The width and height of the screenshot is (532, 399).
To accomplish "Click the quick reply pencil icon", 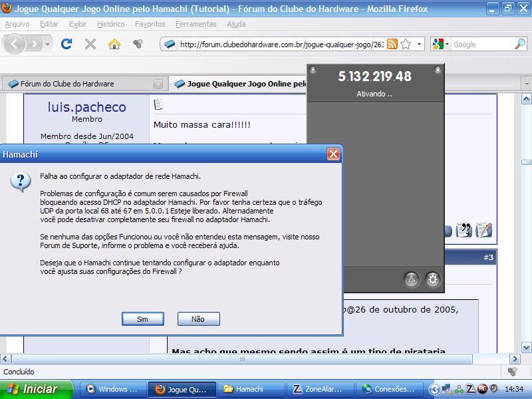I will 483,230.
